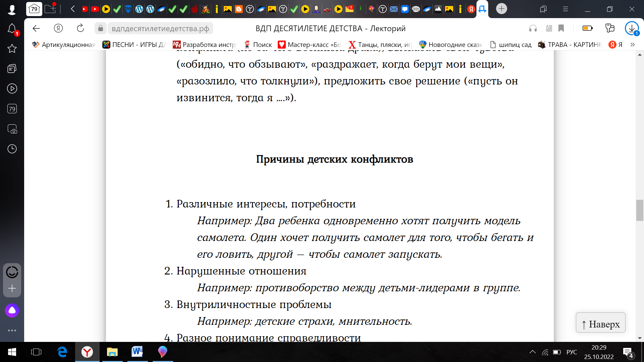Toggle reader mode icon
This screenshot has width=644, height=362.
click(x=549, y=28)
